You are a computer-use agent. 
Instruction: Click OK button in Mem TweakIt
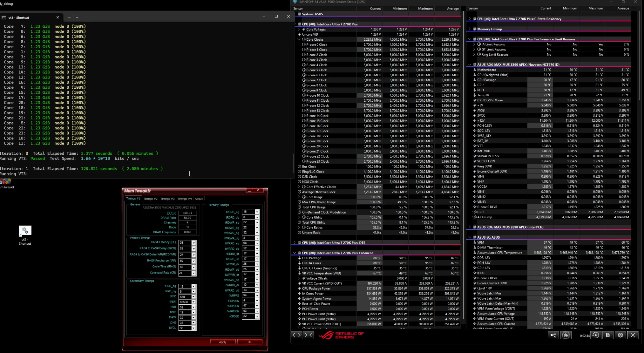pyautogui.click(x=250, y=342)
